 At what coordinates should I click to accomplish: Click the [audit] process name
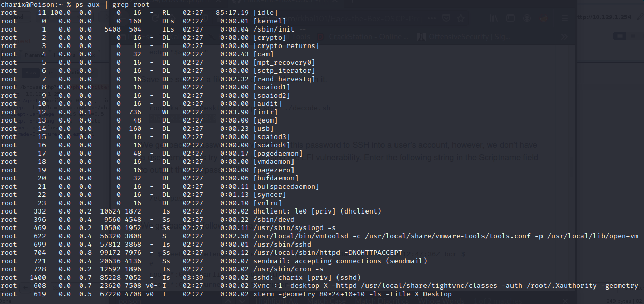[268, 104]
